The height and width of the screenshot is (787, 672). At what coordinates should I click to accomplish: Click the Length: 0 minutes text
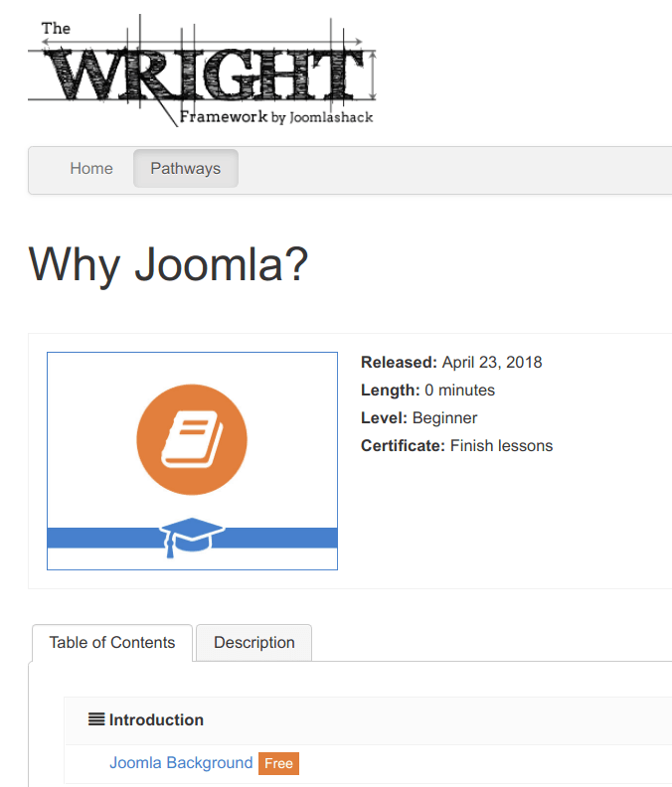tap(427, 390)
